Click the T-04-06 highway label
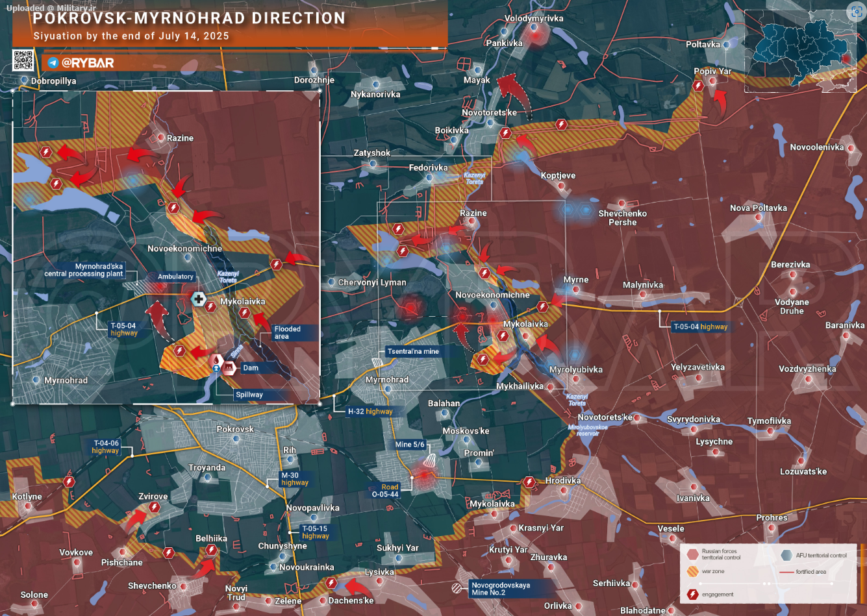This screenshot has height=616, width=867. point(105,447)
